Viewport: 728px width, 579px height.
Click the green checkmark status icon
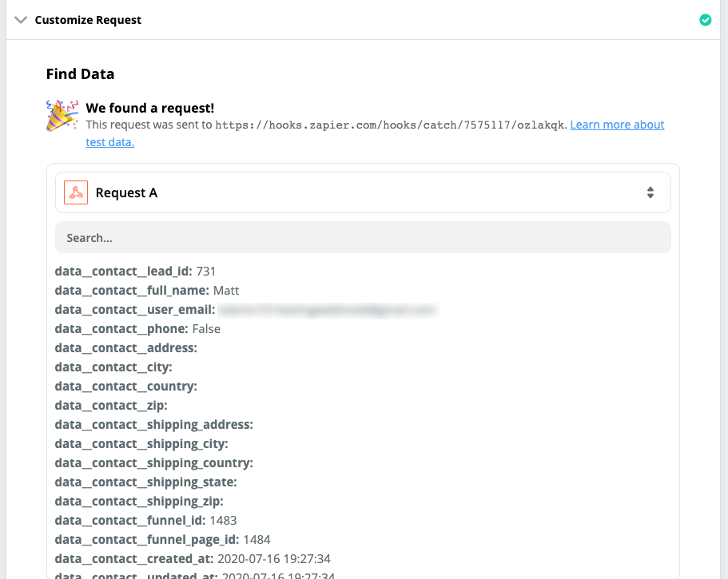(x=705, y=20)
